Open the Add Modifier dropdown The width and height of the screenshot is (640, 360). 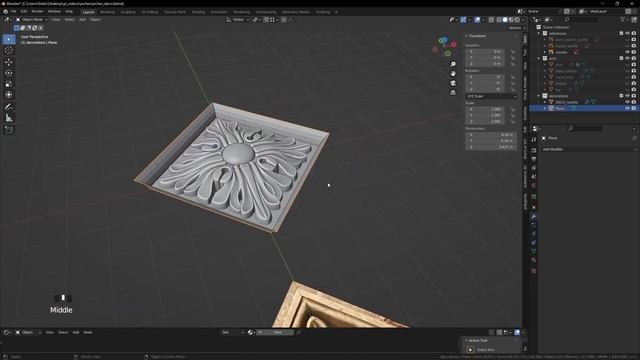coord(588,149)
